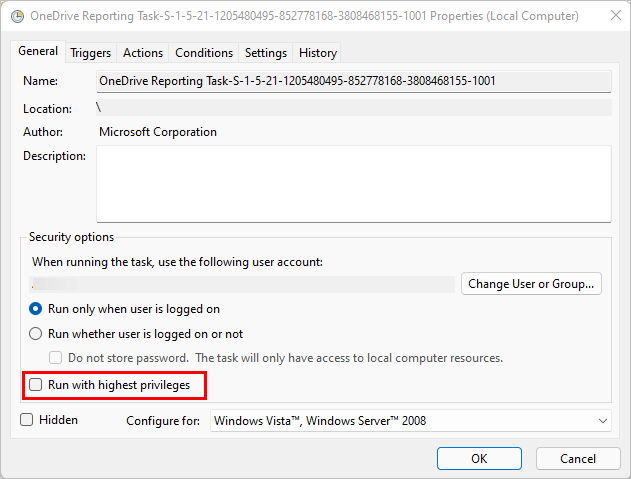
Task: Click inside the Description text box
Action: [354, 184]
